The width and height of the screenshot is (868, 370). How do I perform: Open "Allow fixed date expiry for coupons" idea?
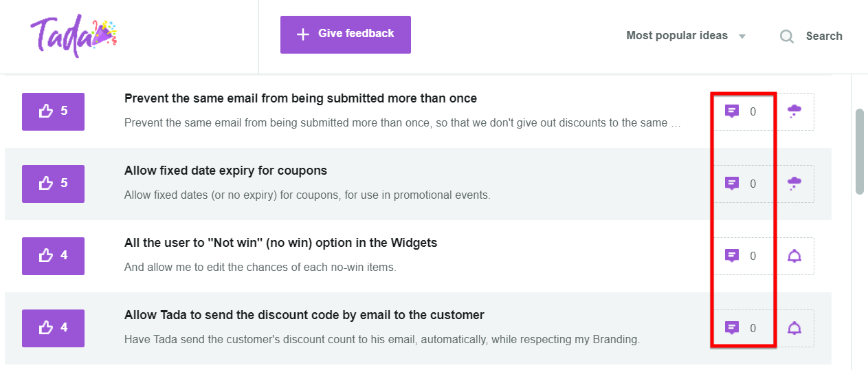[x=225, y=171]
